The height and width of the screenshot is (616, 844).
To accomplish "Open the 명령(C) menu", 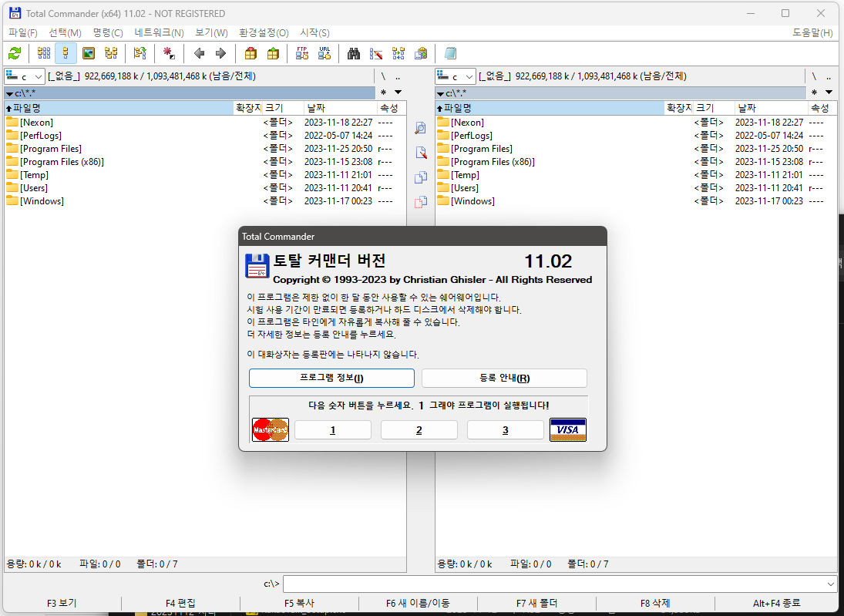I will pos(108,32).
